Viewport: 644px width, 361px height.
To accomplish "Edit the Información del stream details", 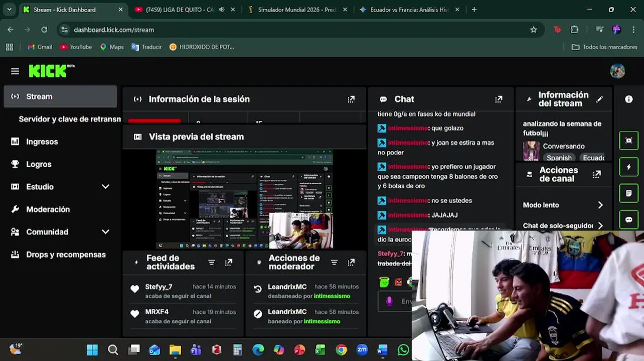I will (599, 99).
